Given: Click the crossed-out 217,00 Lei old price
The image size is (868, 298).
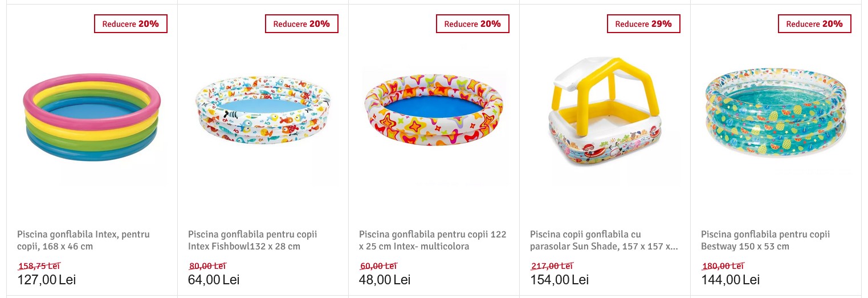Looking at the screenshot, I should coord(552,265).
